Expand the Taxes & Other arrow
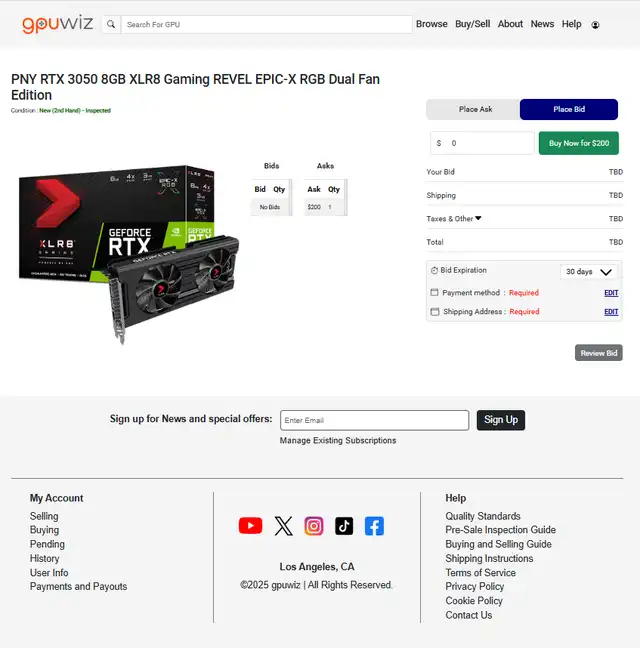The height and width of the screenshot is (648, 640). tap(478, 218)
